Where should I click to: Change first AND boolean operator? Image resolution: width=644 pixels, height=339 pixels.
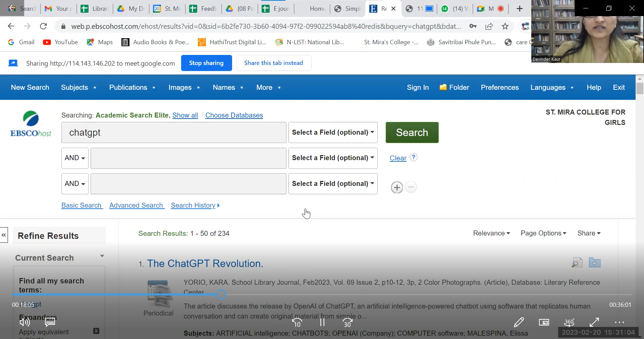(x=75, y=158)
